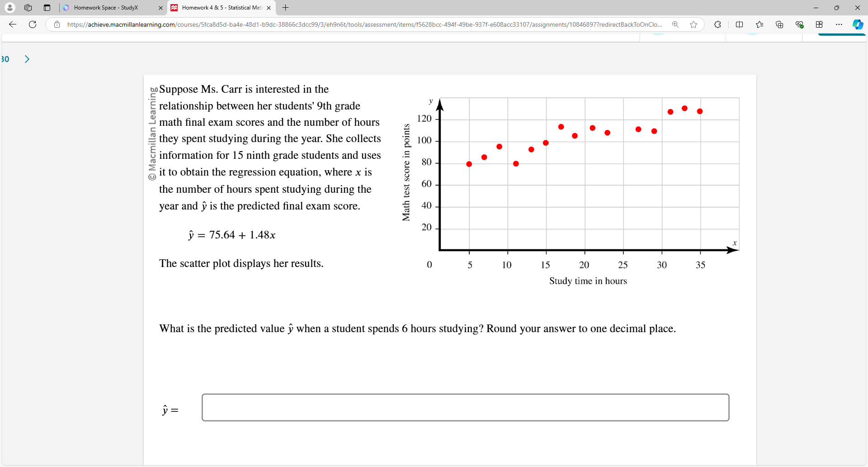Open the browser apps icon
Screen dimensions: 868x467
click(x=819, y=24)
